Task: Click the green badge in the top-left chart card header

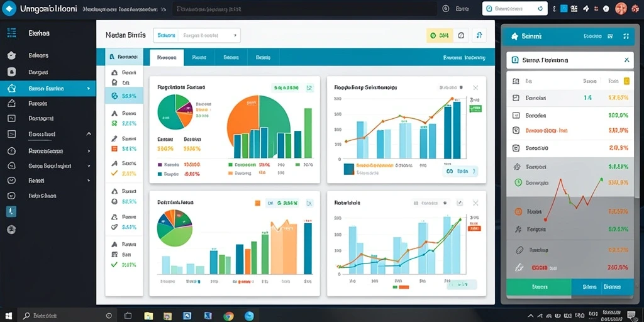Action: [286, 87]
